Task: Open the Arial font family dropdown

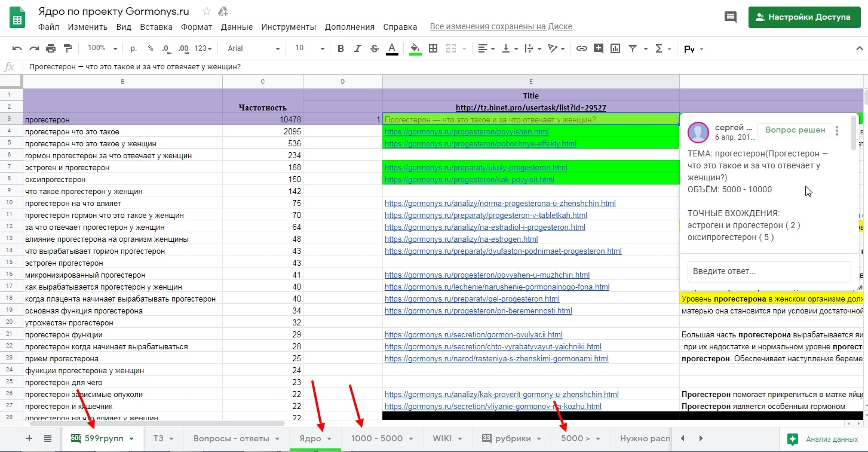Action: click(254, 48)
